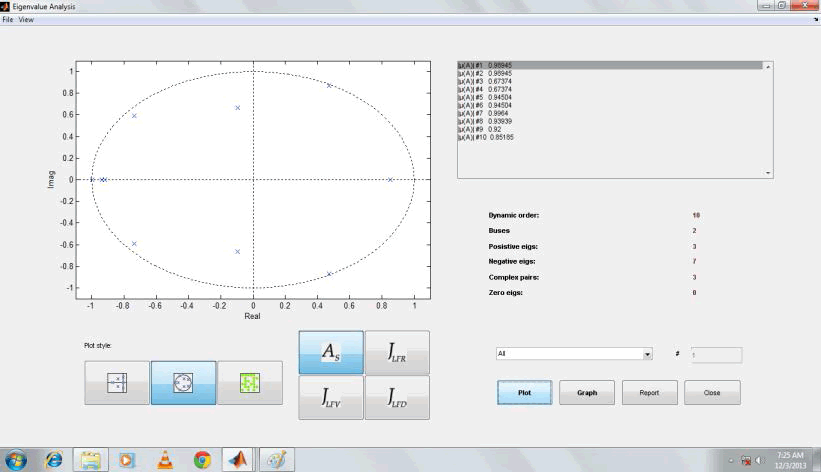Expand the 'All' eigenvalue selection dropdown
The height and width of the screenshot is (472, 821).
647,354
